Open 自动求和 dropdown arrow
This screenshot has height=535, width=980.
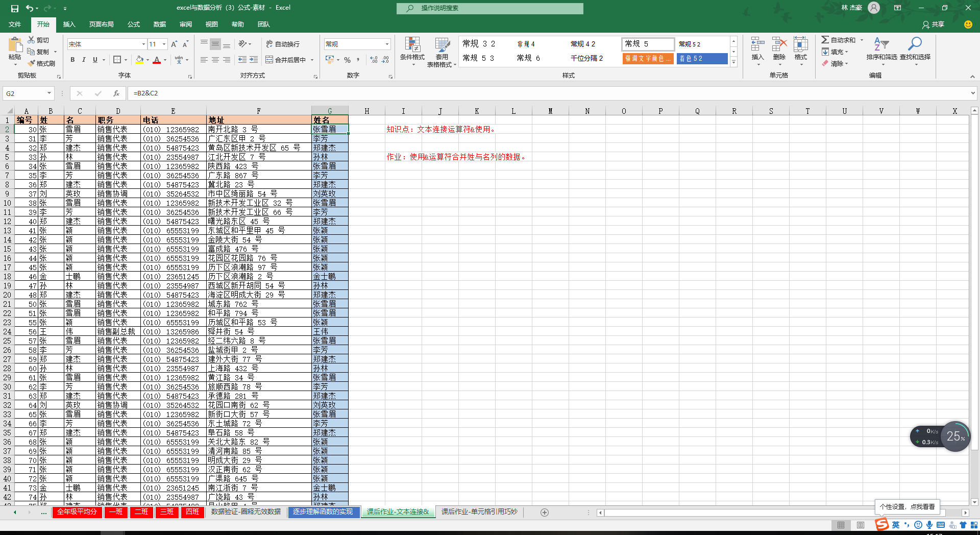[862, 40]
